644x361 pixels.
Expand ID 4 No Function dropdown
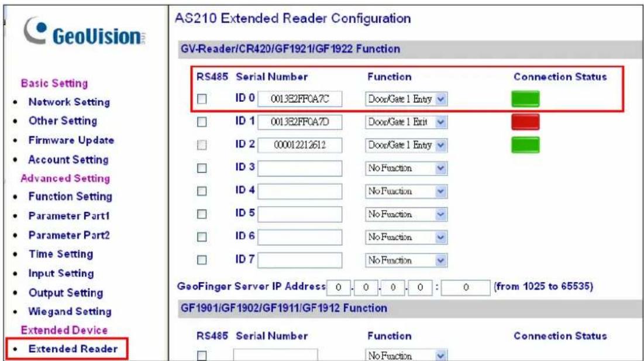406,191
